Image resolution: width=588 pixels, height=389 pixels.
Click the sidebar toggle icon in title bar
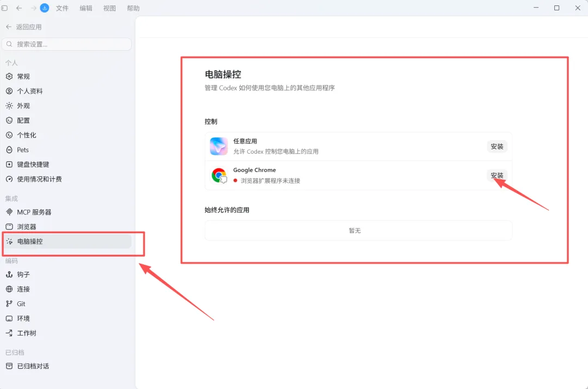pos(4,8)
